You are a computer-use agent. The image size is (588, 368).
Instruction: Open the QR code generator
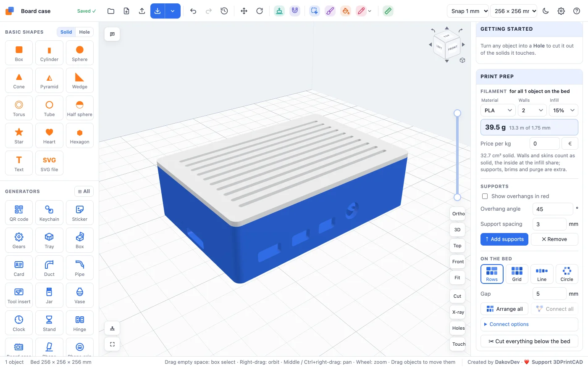pos(19,213)
